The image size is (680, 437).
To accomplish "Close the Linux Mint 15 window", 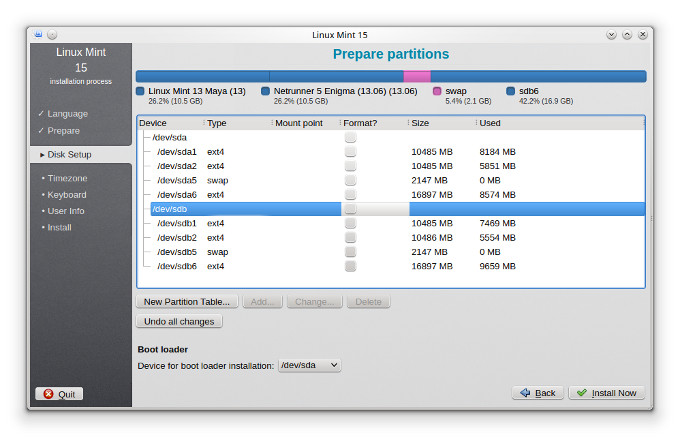I will click(x=643, y=35).
